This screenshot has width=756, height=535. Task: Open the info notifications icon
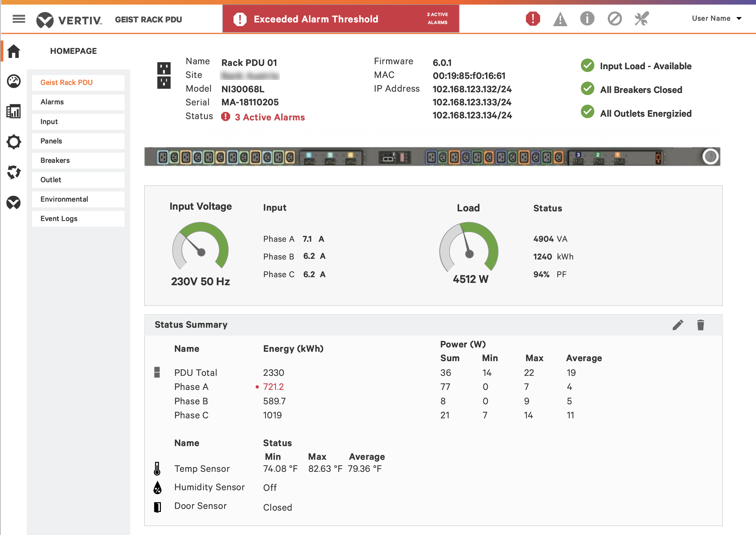tap(587, 18)
